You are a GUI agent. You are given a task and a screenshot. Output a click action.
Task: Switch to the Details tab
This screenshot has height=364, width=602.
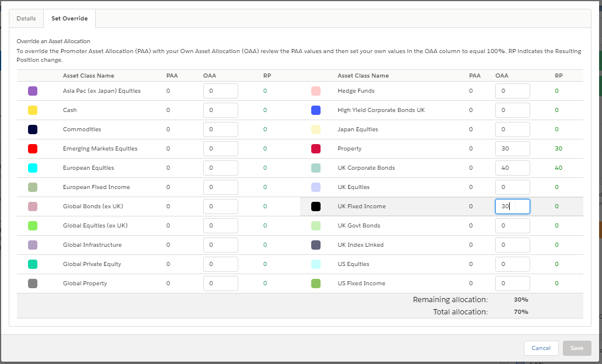[x=26, y=19]
